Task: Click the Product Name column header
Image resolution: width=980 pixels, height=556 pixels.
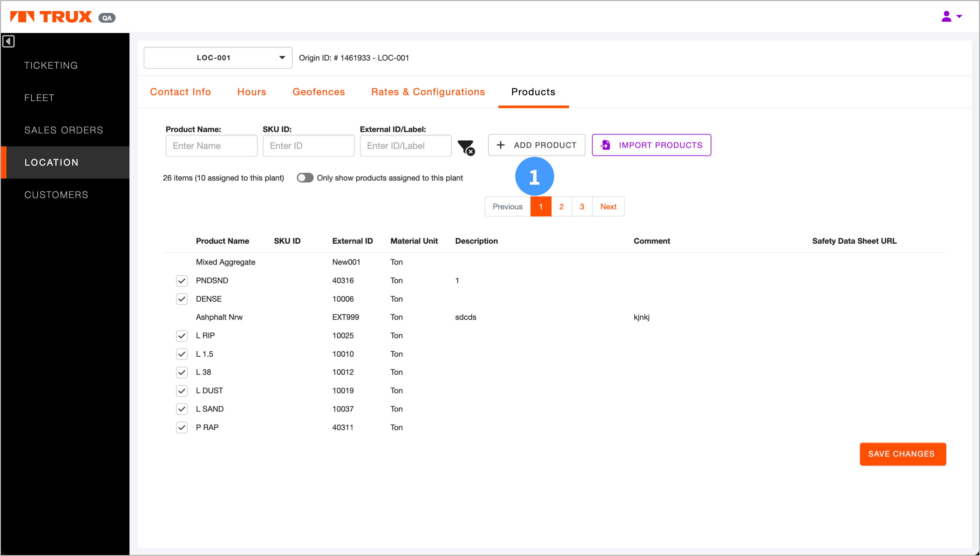Action: [222, 241]
